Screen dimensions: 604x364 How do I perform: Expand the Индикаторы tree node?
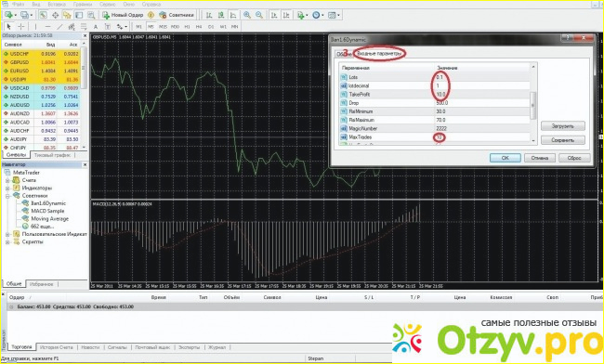[x=7, y=188]
